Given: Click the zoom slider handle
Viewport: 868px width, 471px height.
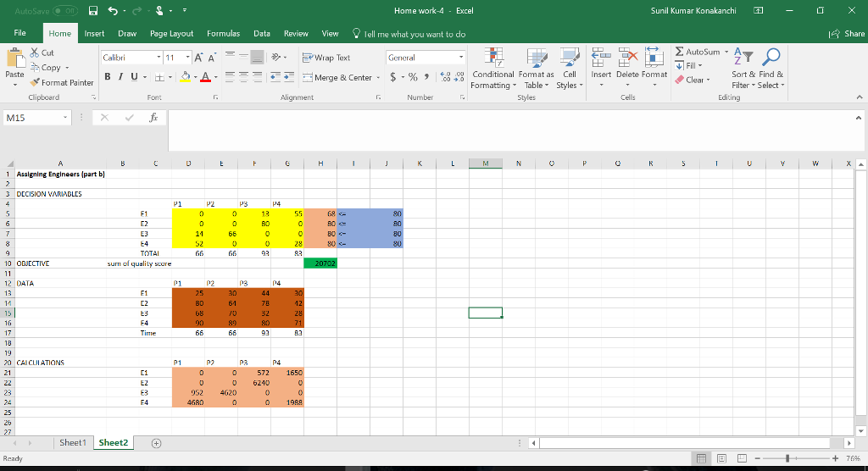Looking at the screenshot, I should (x=787, y=458).
